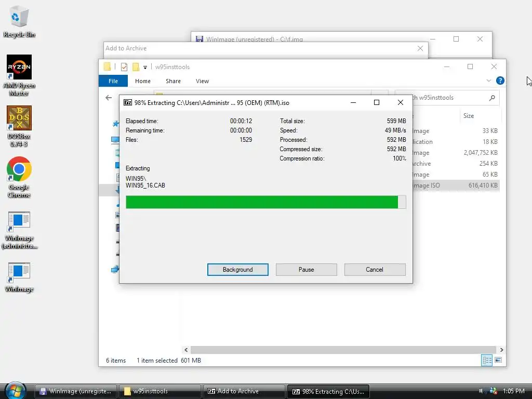Click the 7-Zip icon in extraction dialog title
The image size is (532, 399).
[128, 102]
